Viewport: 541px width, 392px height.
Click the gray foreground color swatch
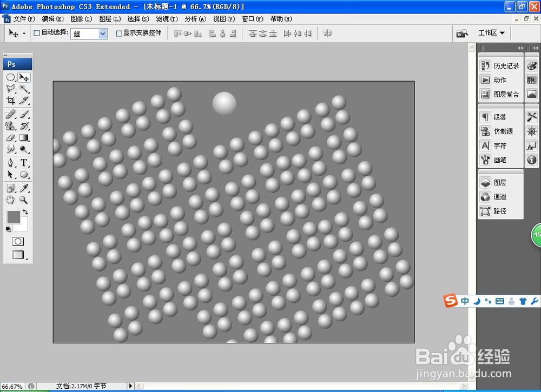tap(14, 217)
